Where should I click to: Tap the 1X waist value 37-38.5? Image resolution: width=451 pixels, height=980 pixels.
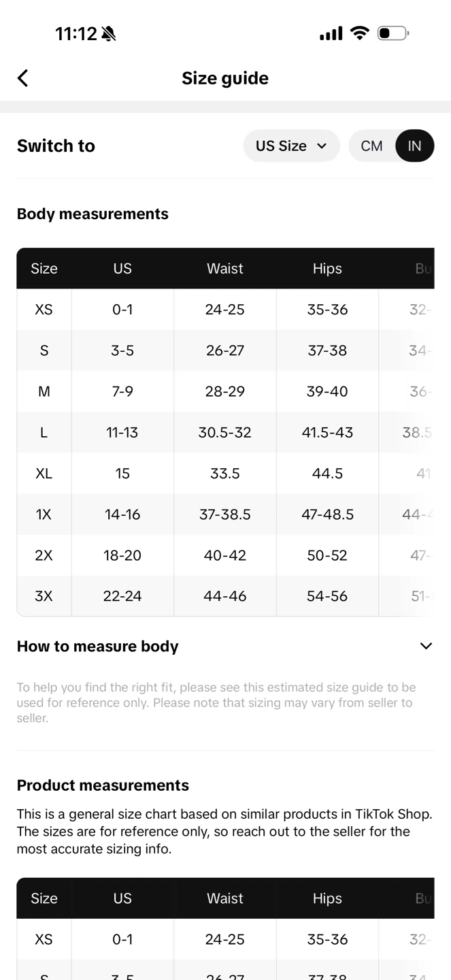click(x=225, y=514)
